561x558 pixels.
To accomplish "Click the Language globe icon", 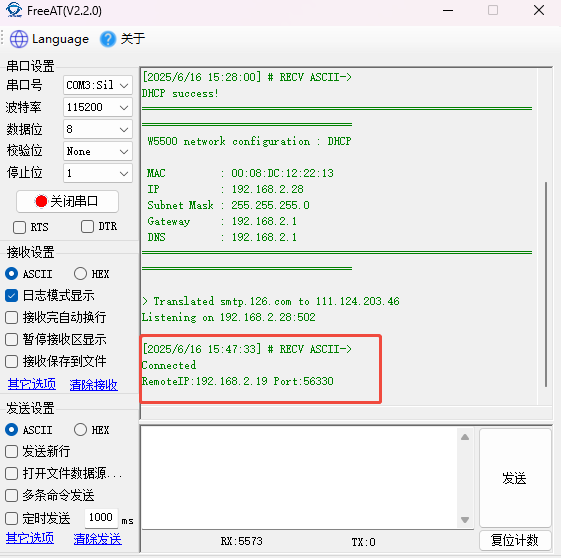I will tap(19, 39).
